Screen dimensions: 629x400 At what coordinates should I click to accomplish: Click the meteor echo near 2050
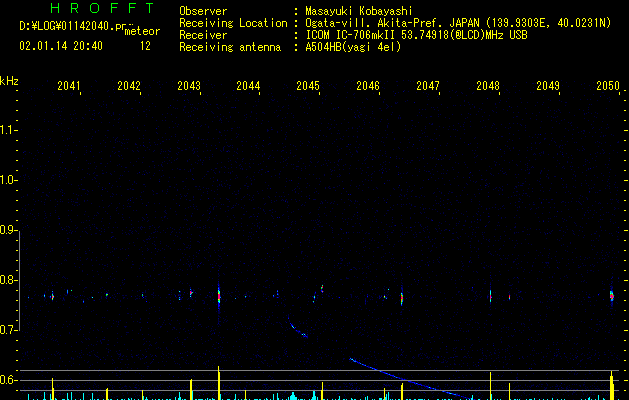click(x=612, y=296)
